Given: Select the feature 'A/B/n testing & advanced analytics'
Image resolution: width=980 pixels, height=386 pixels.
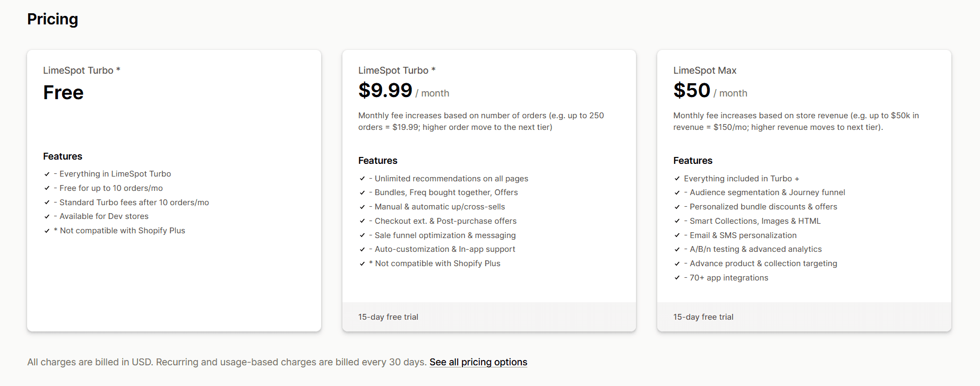Looking at the screenshot, I should click(x=755, y=249).
